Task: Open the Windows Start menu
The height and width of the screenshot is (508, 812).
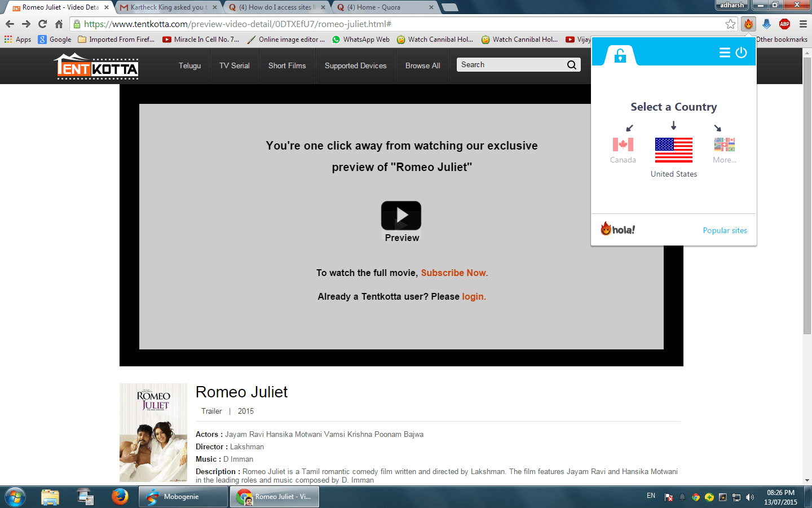Action: (x=15, y=497)
